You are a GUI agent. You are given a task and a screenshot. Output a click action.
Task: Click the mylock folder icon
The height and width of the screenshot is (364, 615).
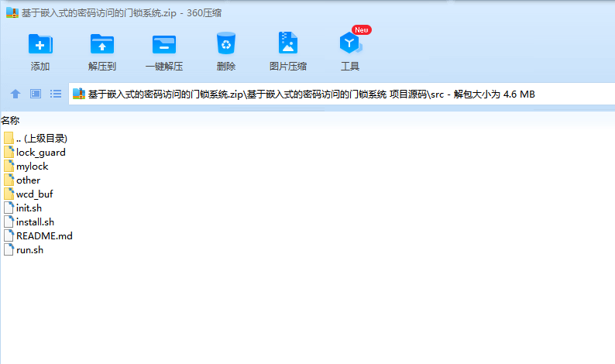(x=9, y=167)
